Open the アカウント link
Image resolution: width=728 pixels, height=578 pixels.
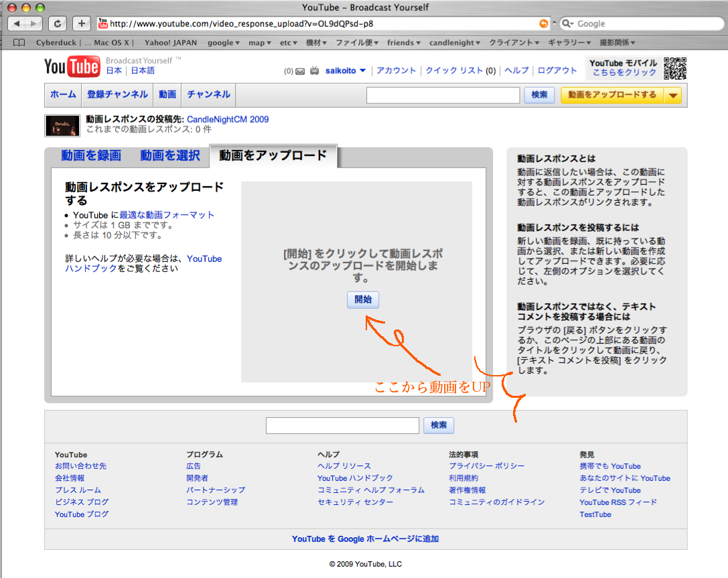(x=396, y=70)
